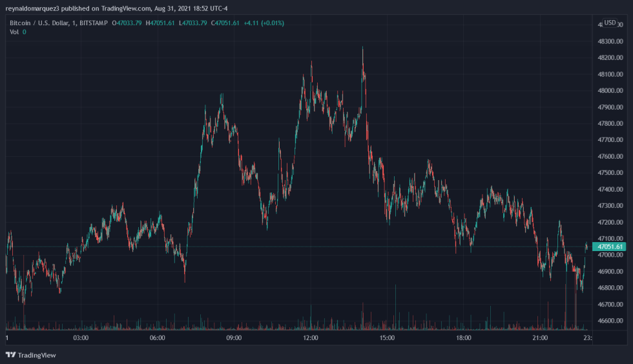The height and width of the screenshot is (364, 633).
Task: Click the 47500.00 price axis label
Action: tap(610, 173)
